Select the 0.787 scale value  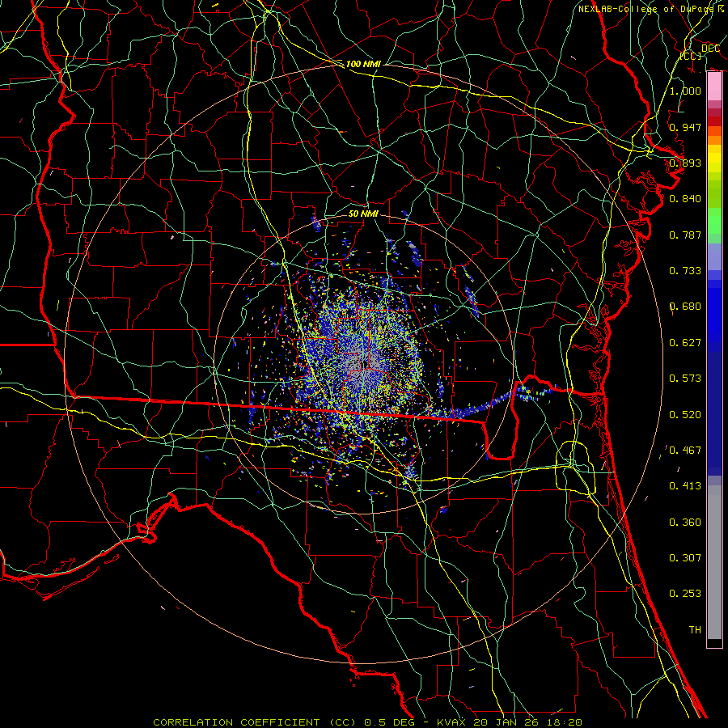tap(685, 235)
